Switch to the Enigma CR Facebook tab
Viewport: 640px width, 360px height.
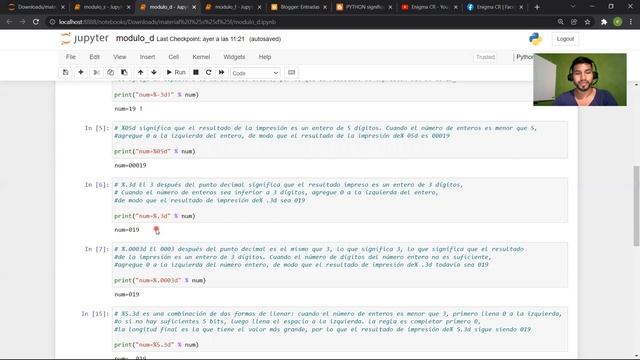495,7
